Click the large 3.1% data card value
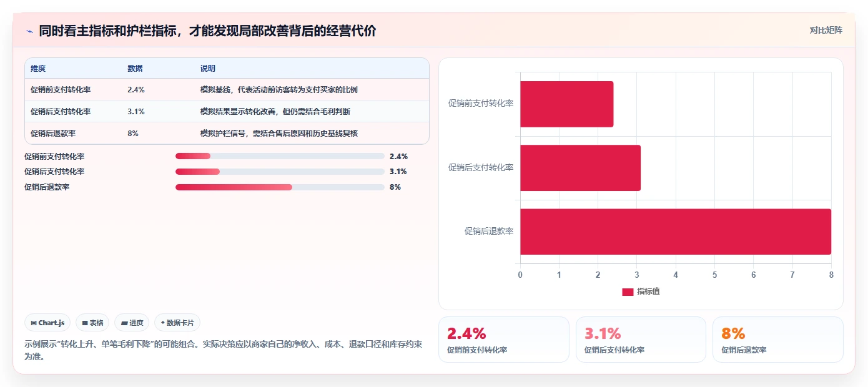This screenshot has height=387, width=868. click(x=603, y=334)
